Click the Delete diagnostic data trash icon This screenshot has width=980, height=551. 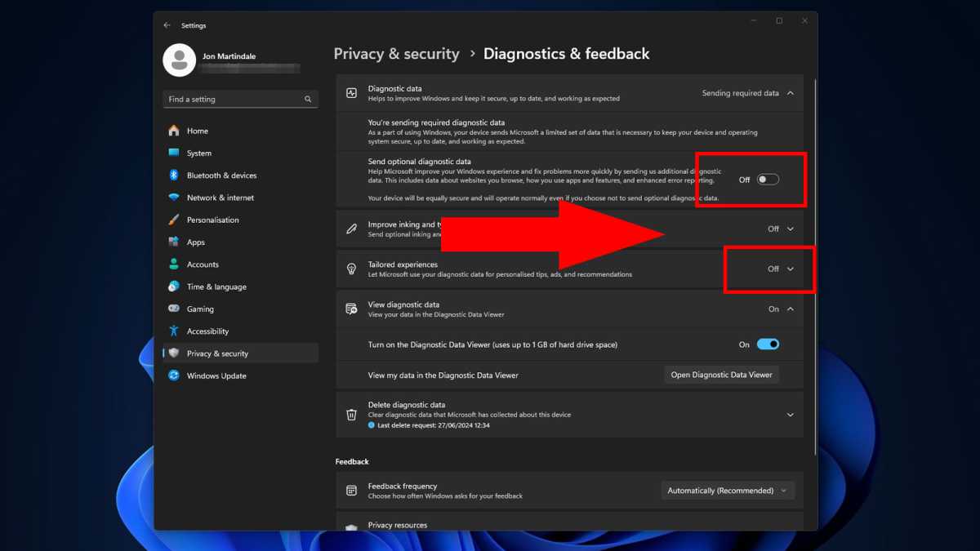[351, 415]
